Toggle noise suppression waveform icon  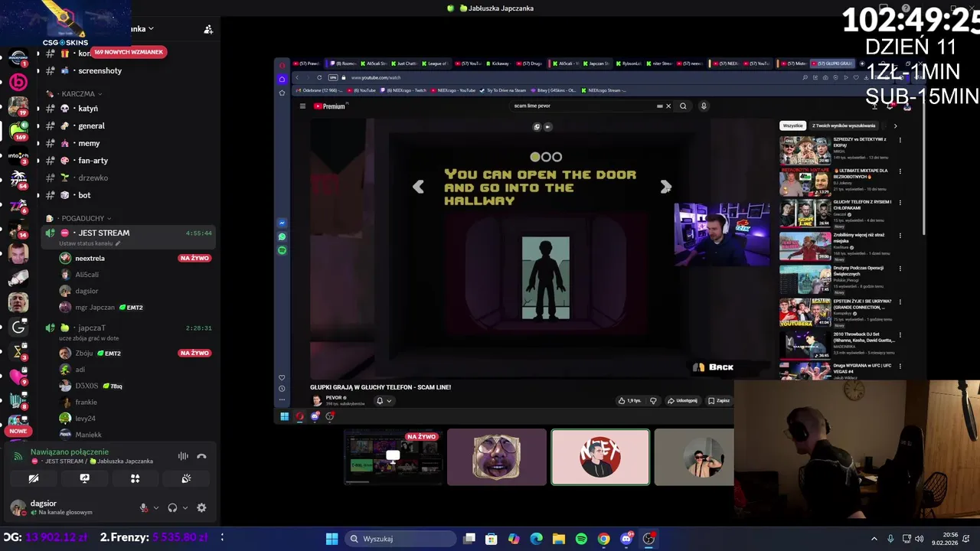[183, 456]
